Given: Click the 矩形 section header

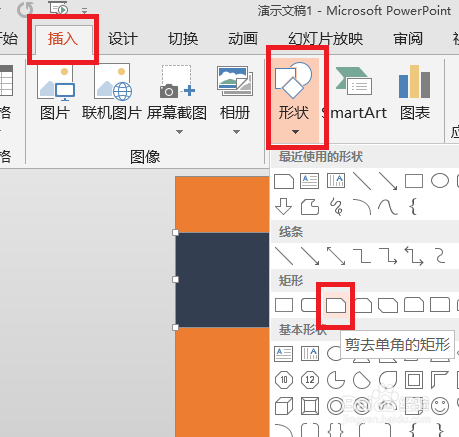Looking at the screenshot, I should point(291,280).
